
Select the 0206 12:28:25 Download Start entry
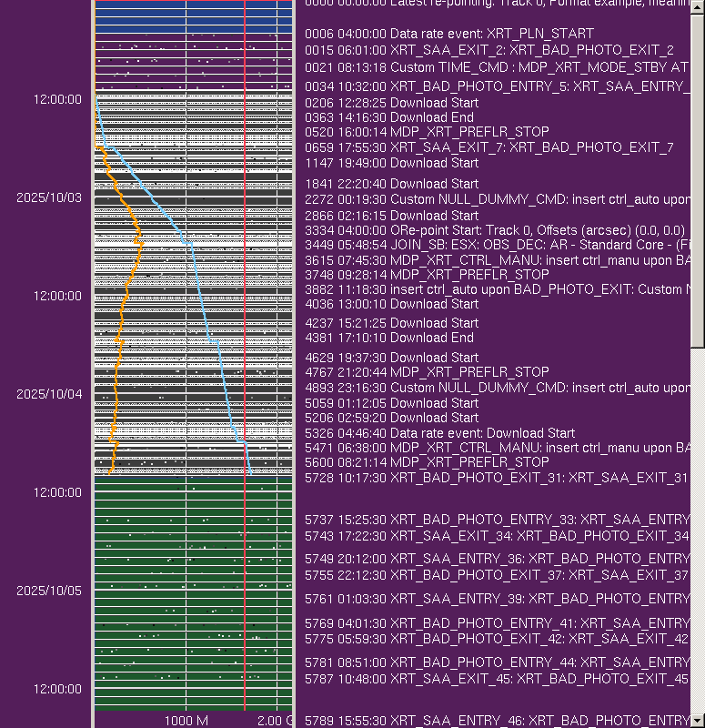pyautogui.click(x=391, y=103)
